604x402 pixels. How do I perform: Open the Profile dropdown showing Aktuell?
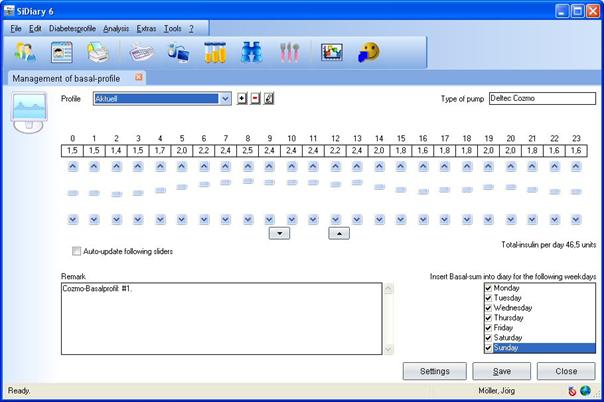click(x=225, y=99)
